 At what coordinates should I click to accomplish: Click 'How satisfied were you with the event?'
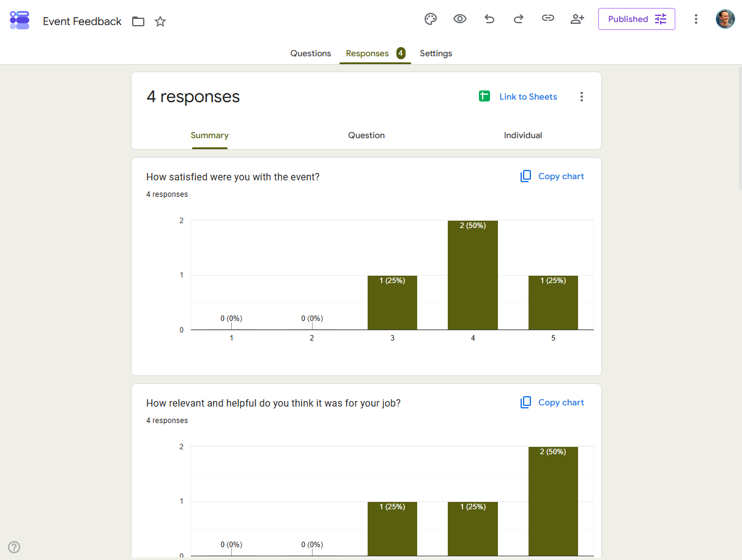233,177
